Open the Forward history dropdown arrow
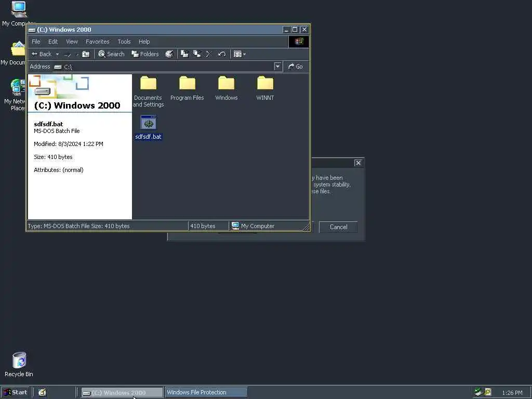532x399 pixels. [x=77, y=54]
